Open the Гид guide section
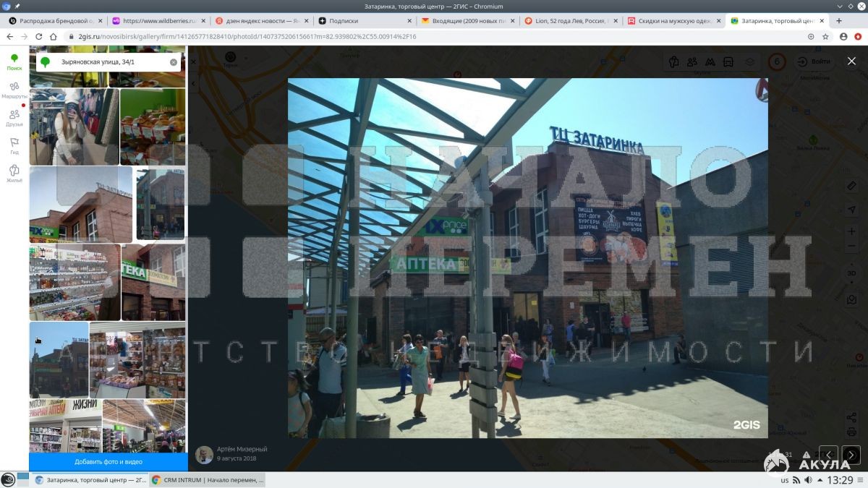The width and height of the screenshot is (868, 488). [x=14, y=145]
